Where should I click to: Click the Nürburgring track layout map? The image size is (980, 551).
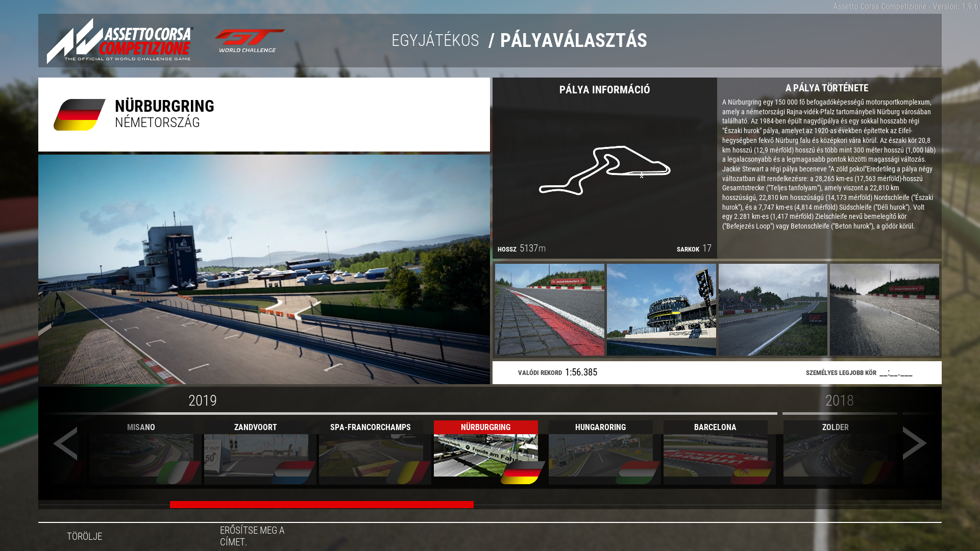(604, 170)
